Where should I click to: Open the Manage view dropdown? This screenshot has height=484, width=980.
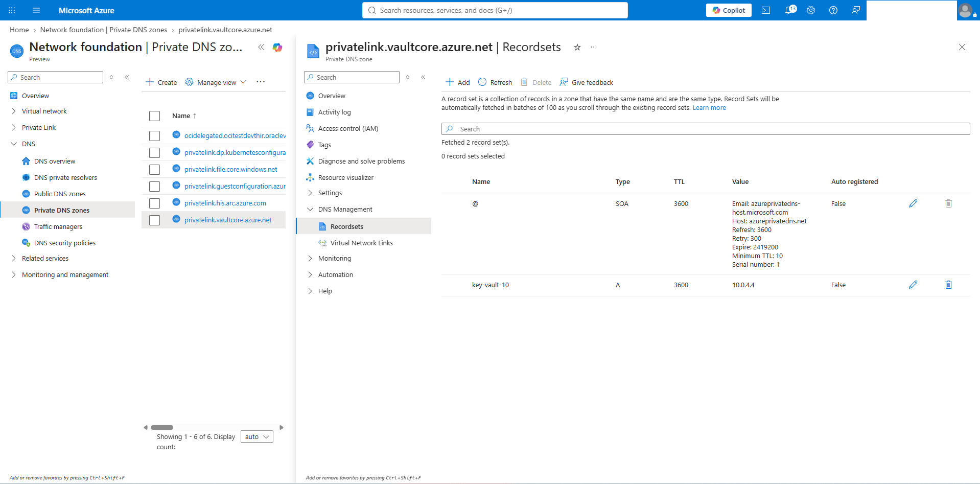click(216, 82)
